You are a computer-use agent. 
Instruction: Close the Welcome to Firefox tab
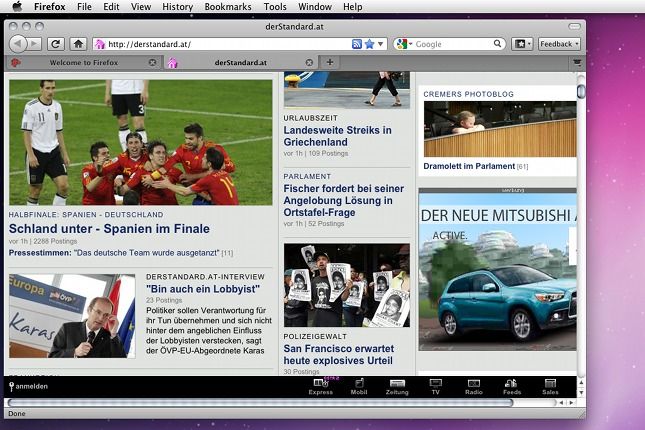152,63
